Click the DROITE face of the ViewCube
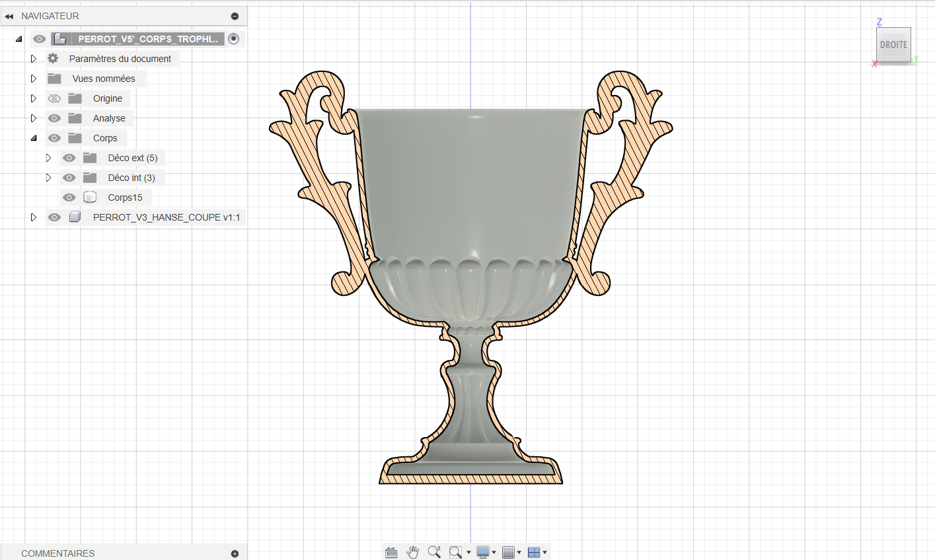Viewport: 935px width, 560px height. point(893,45)
